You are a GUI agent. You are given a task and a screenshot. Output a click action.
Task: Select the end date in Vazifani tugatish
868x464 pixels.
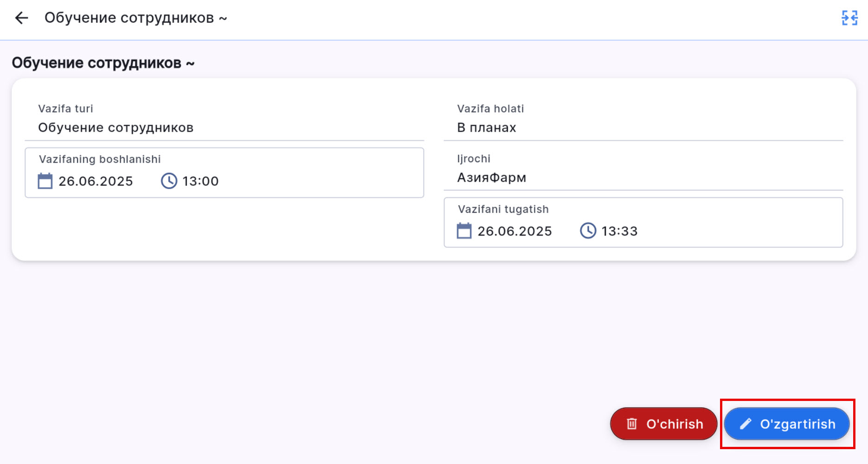[x=514, y=231]
